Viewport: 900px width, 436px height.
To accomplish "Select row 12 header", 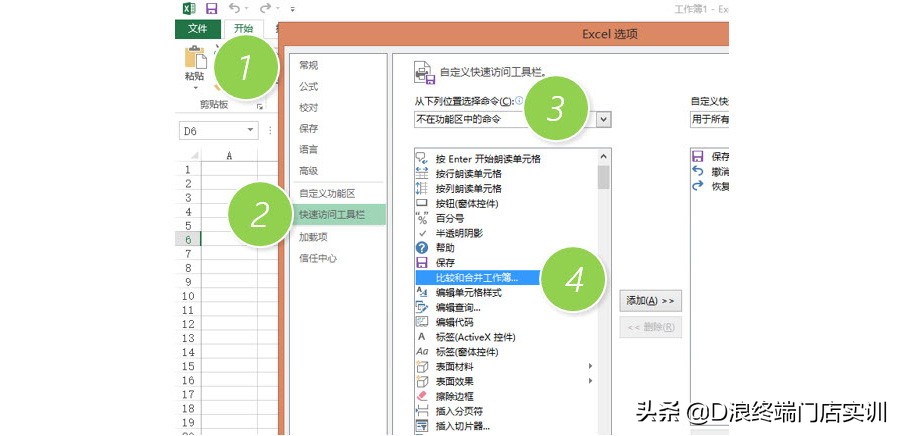I will [188, 324].
